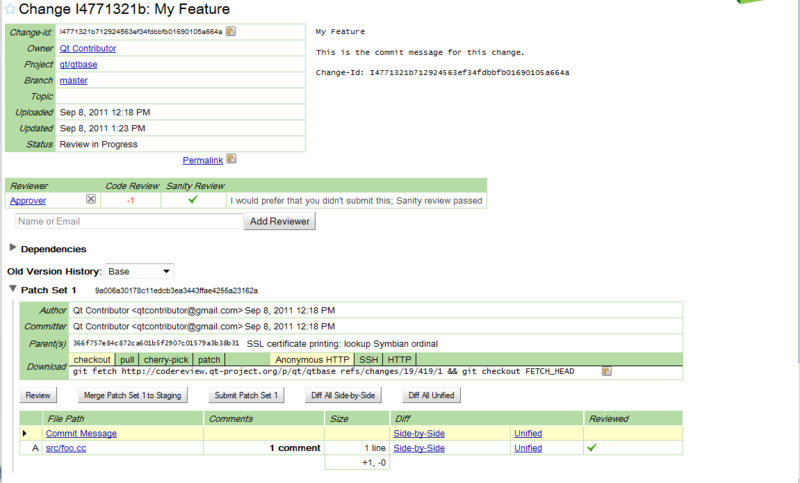Copy the Change-Id using the clipboard icon
800x483 pixels.
click(x=231, y=32)
